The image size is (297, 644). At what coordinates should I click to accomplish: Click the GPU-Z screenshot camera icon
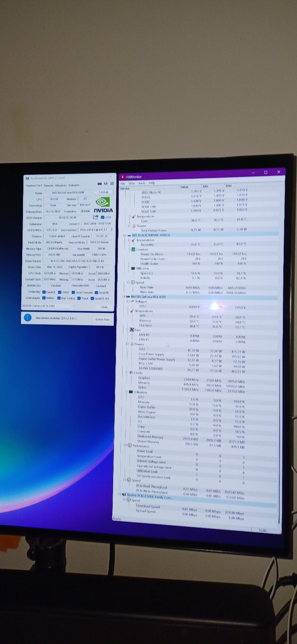pos(100,184)
